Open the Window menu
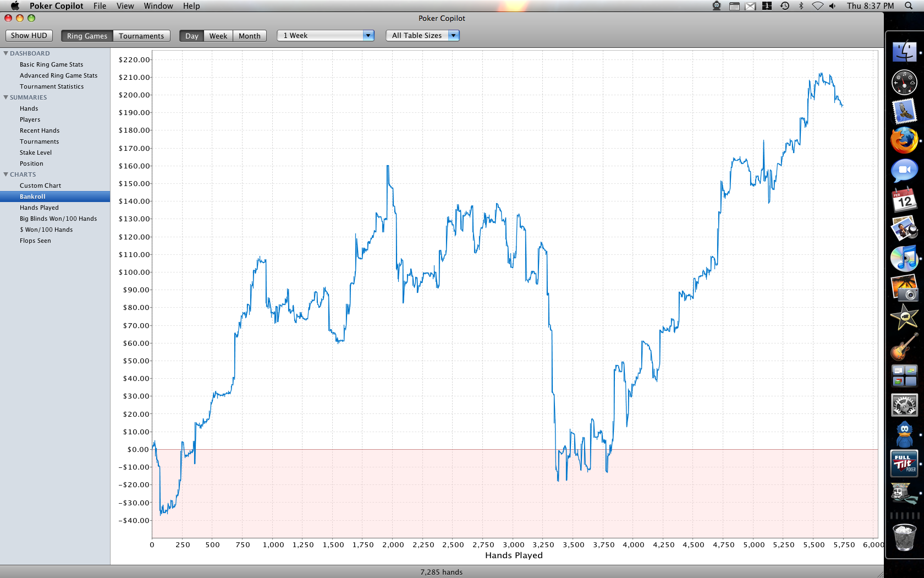924x578 pixels. pyautogui.click(x=158, y=6)
